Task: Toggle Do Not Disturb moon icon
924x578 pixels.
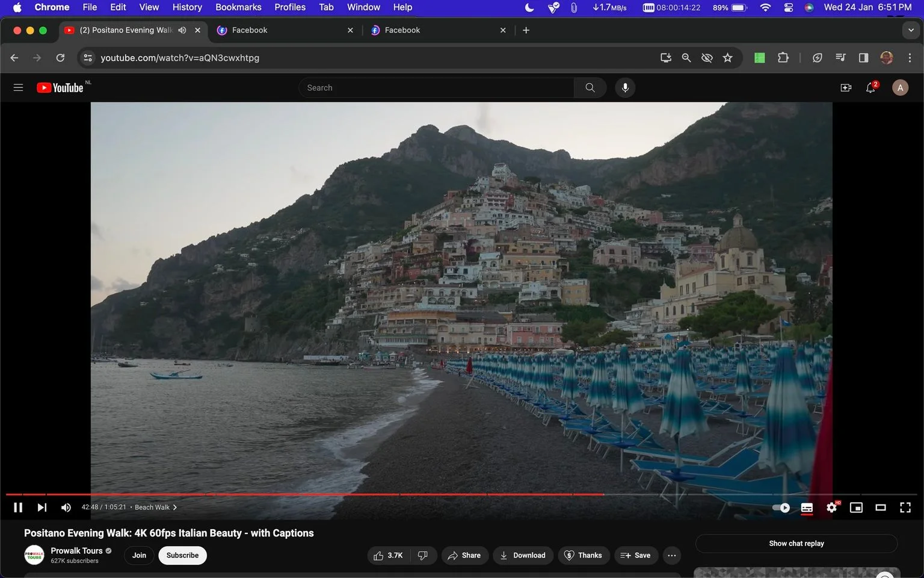Action: tap(529, 7)
